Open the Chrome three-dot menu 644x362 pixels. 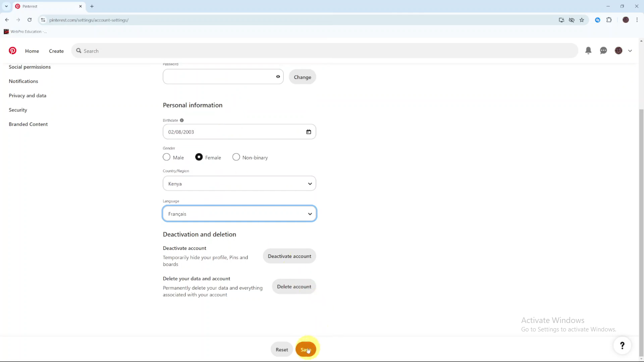tap(637, 20)
